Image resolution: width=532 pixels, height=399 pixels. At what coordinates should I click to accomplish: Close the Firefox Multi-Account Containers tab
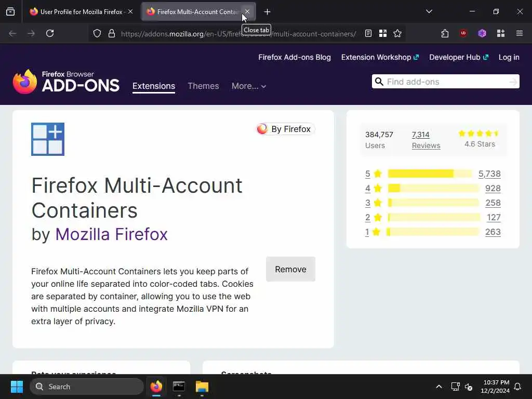(247, 11)
